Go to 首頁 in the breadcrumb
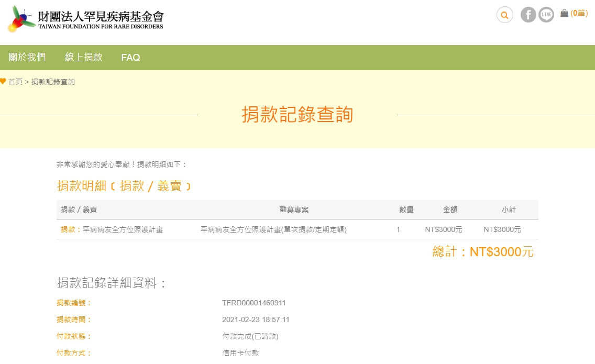 point(15,82)
